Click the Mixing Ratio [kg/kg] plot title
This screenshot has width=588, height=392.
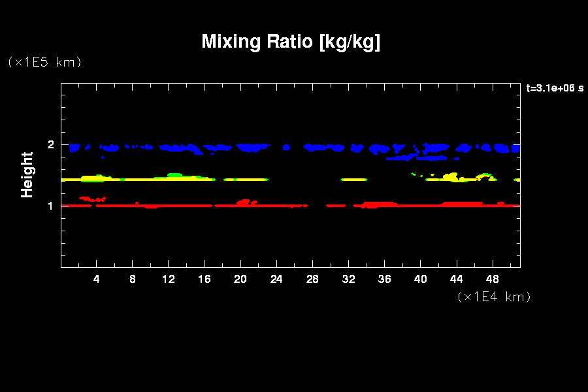click(x=291, y=42)
